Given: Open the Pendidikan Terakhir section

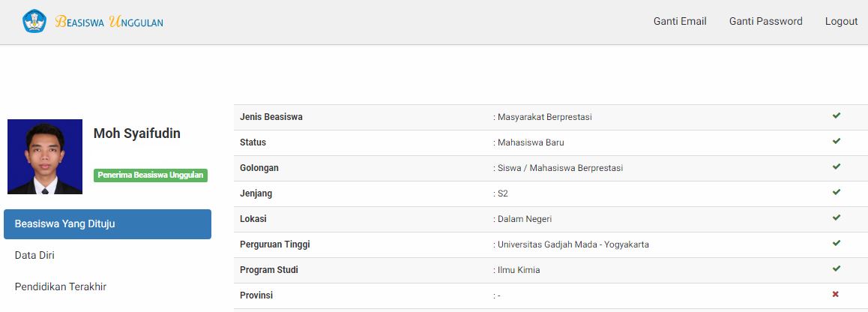Looking at the screenshot, I should click(x=60, y=287).
